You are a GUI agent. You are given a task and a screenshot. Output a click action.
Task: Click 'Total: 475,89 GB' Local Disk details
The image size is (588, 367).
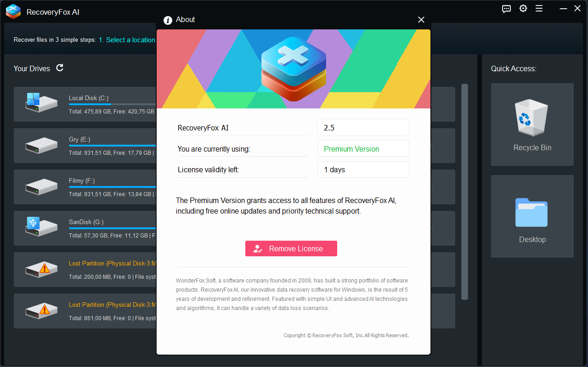click(113, 112)
